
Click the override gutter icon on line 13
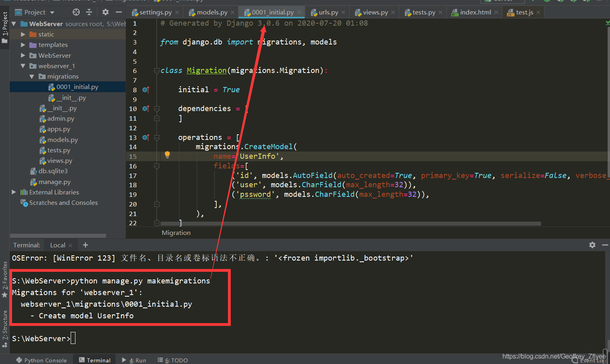(x=146, y=138)
